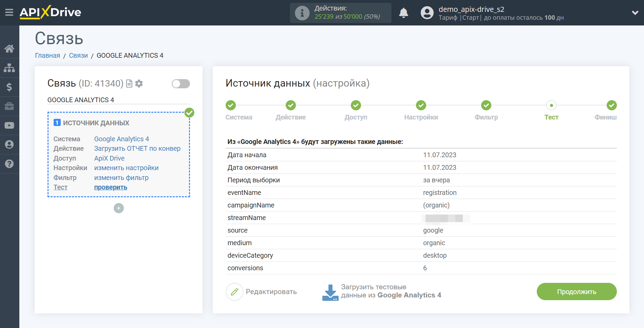The width and height of the screenshot is (644, 328).
Task: Go to the Финиш step
Action: 612,106
